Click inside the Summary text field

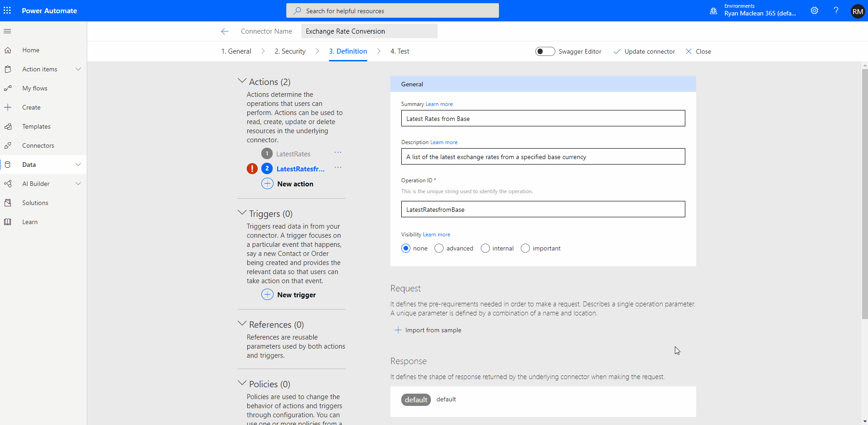(x=543, y=118)
